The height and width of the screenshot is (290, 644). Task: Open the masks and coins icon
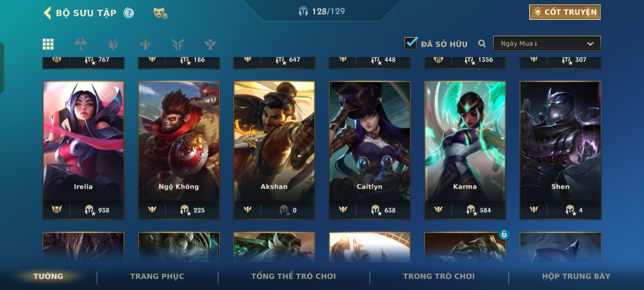tap(160, 13)
